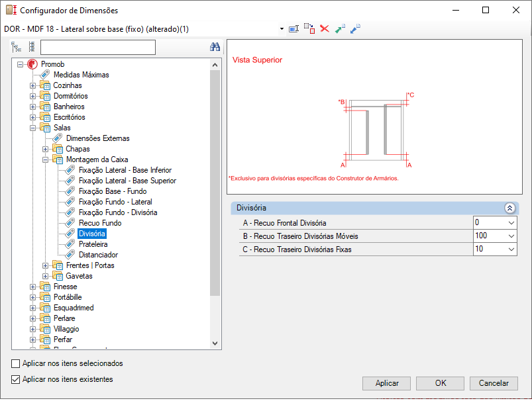Select Fixação Lateral - Base Inferior item
Viewport: 532px width, 407px height.
[x=125, y=170]
